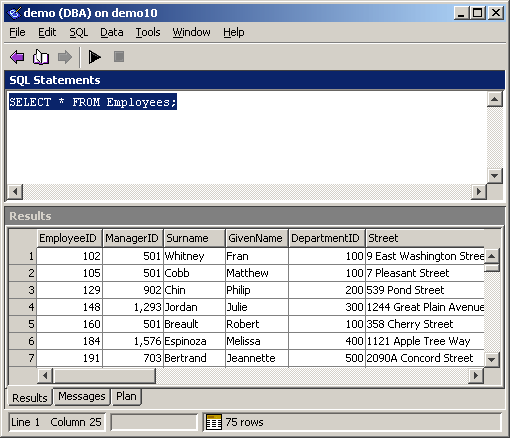
Task: Click EmployeeID cell 148
Action: [x=69, y=307]
